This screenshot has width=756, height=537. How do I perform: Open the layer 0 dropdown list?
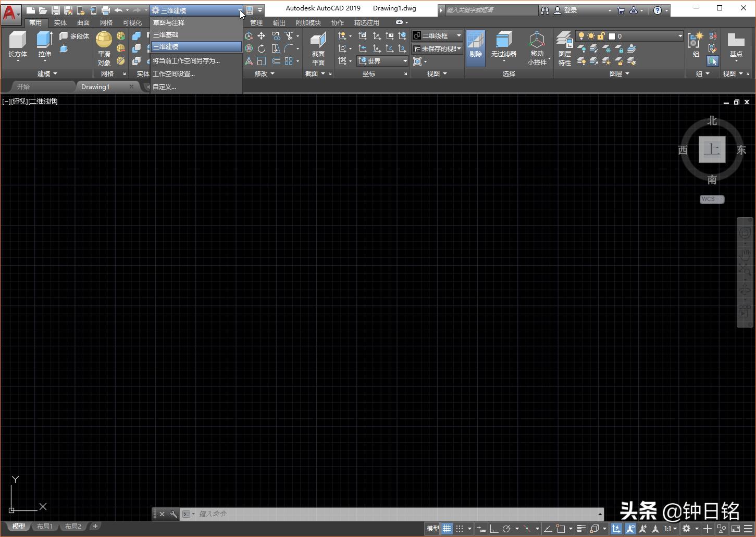629,36
